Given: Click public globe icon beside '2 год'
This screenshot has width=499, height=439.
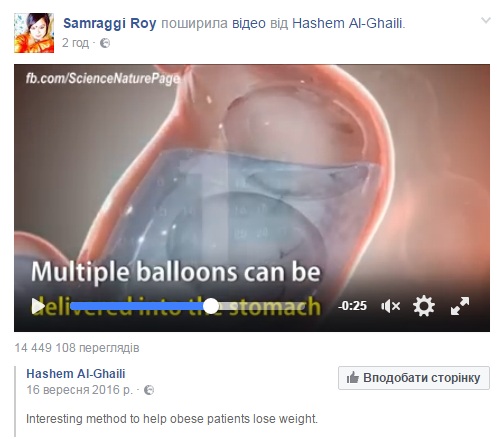Looking at the screenshot, I should click(105, 43).
